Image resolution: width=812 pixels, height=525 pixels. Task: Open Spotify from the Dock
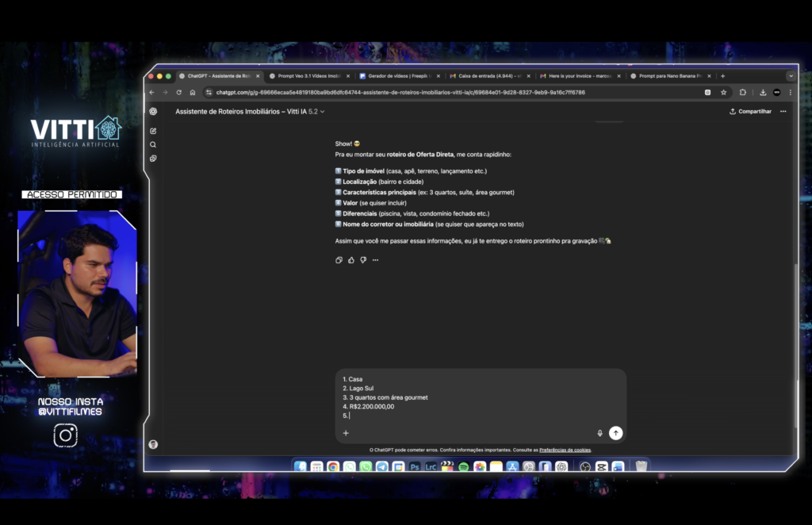point(464,467)
